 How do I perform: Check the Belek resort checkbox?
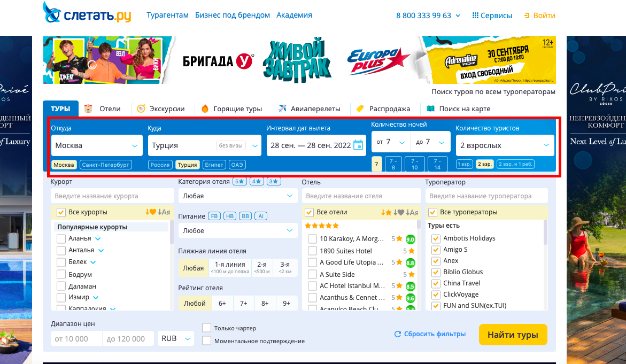click(x=61, y=262)
